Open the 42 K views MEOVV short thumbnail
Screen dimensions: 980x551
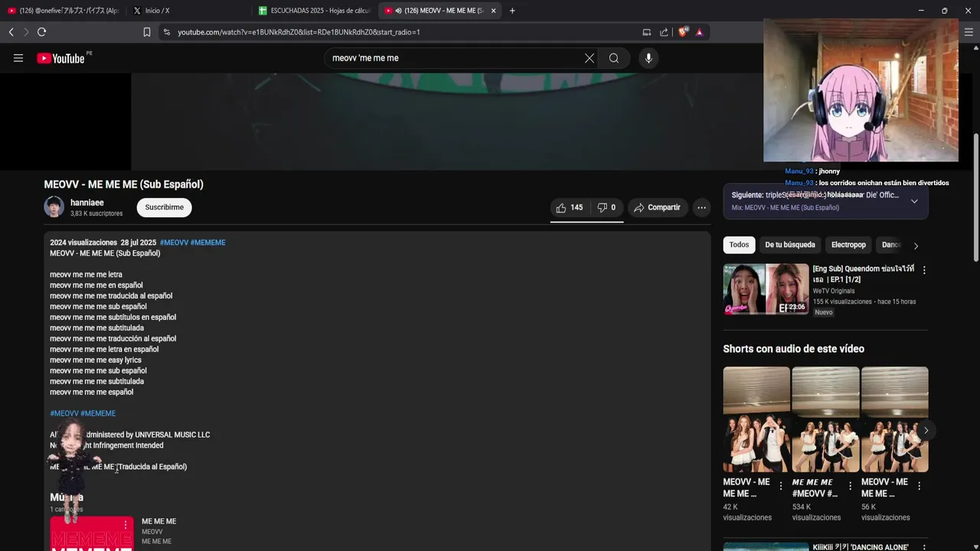(x=756, y=419)
